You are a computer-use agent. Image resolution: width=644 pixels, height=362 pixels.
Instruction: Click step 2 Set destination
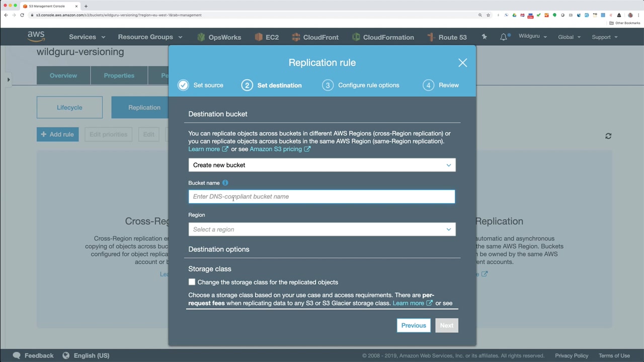[x=272, y=85]
